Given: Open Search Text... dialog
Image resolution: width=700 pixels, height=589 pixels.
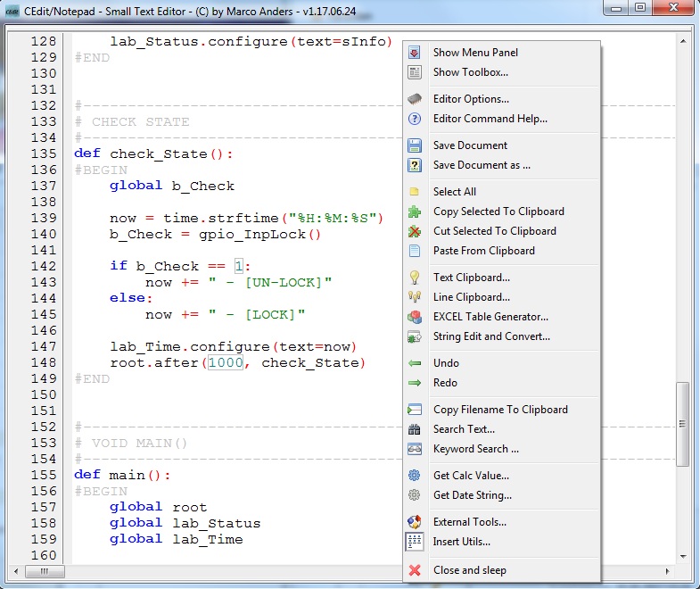Looking at the screenshot, I should 464,429.
